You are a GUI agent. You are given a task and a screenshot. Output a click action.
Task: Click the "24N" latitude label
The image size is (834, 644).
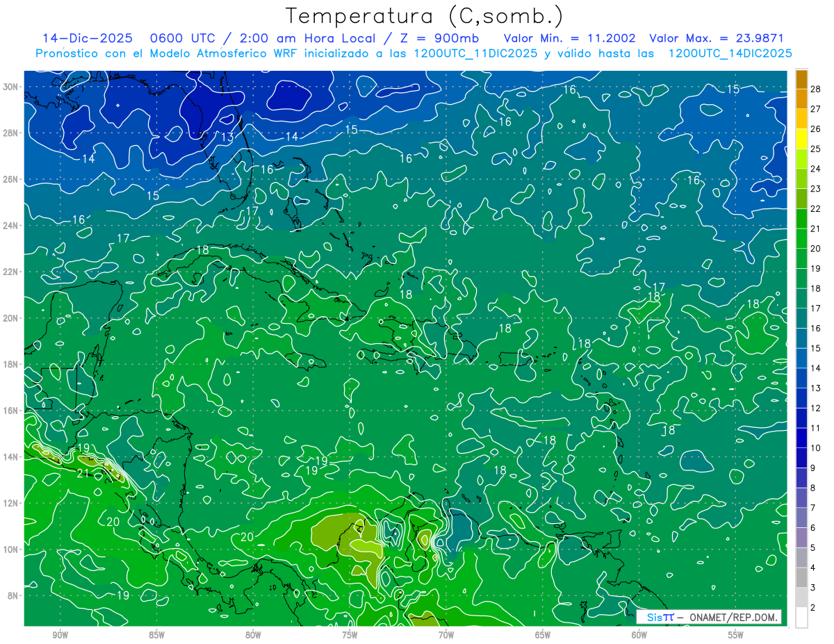pos(12,226)
